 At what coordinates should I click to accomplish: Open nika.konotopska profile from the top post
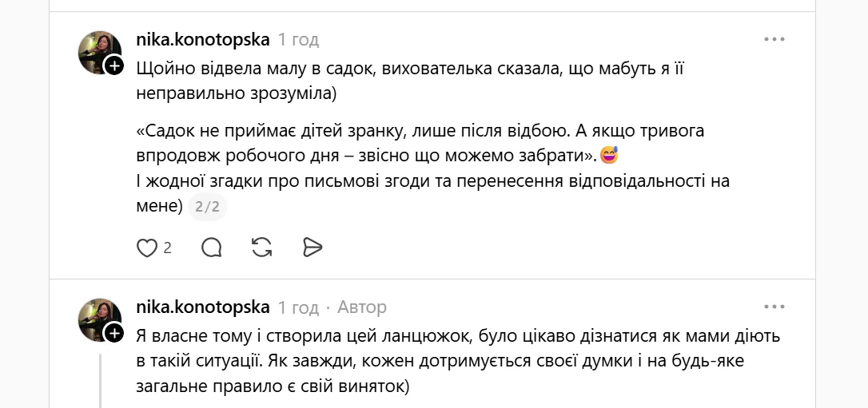coord(203,39)
